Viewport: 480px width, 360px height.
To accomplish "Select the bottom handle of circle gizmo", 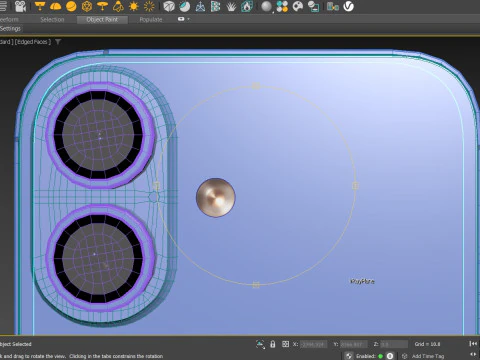I will (256, 285).
